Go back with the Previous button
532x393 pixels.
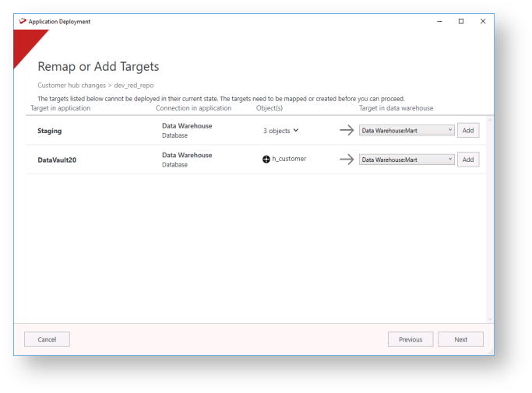pos(410,339)
